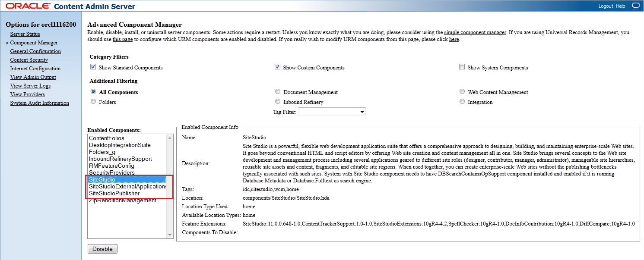Screen dimensions: 644x260
Task: Uncheck Show Standard Components
Action: (93, 66)
